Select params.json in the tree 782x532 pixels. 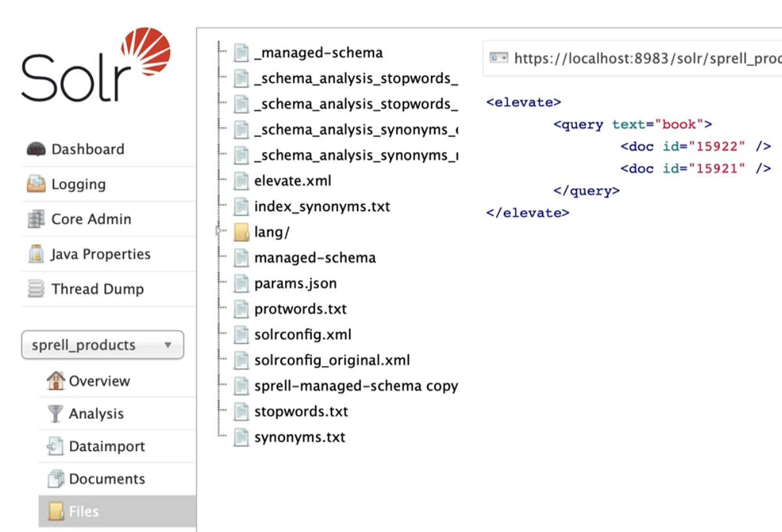(x=296, y=284)
